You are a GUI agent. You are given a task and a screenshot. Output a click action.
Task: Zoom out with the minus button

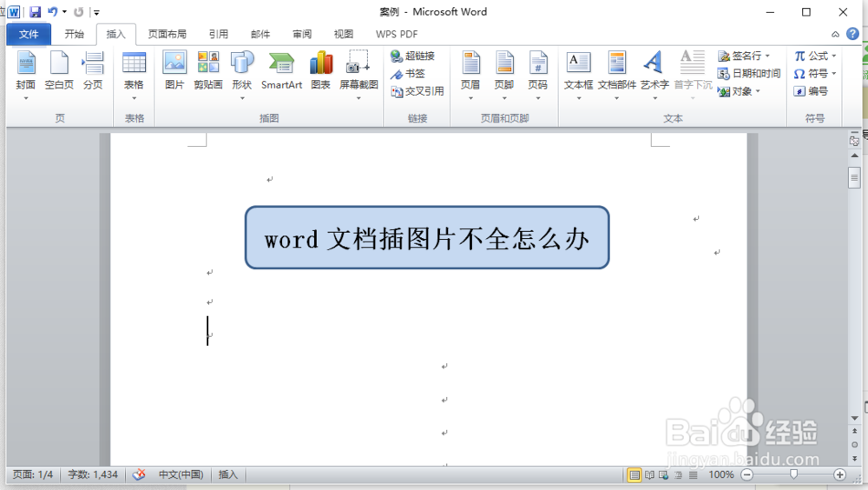click(x=746, y=475)
